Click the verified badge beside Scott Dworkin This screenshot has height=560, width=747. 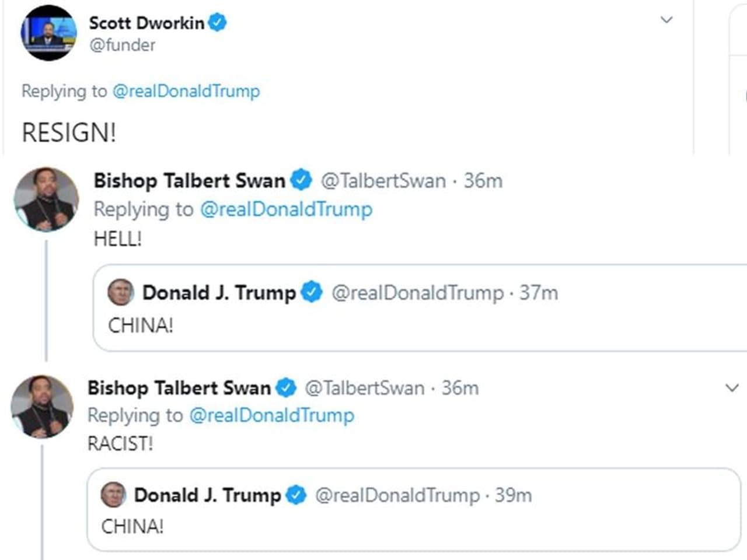click(x=218, y=23)
